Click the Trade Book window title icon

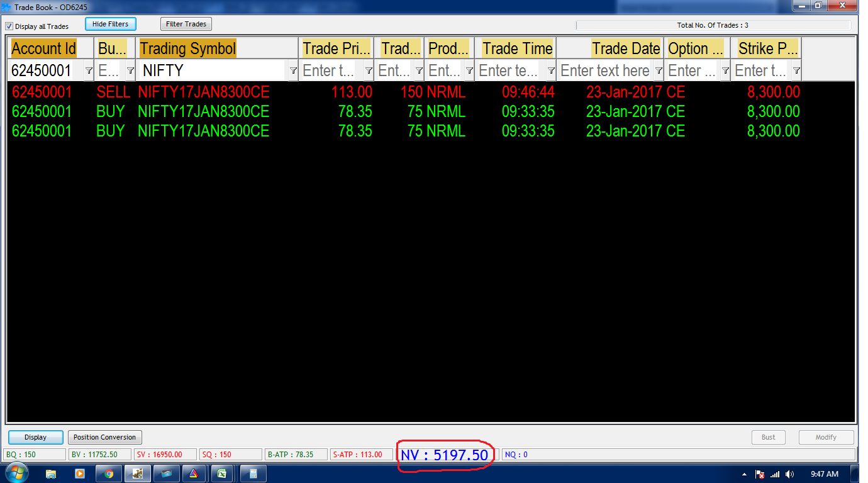click(x=7, y=7)
